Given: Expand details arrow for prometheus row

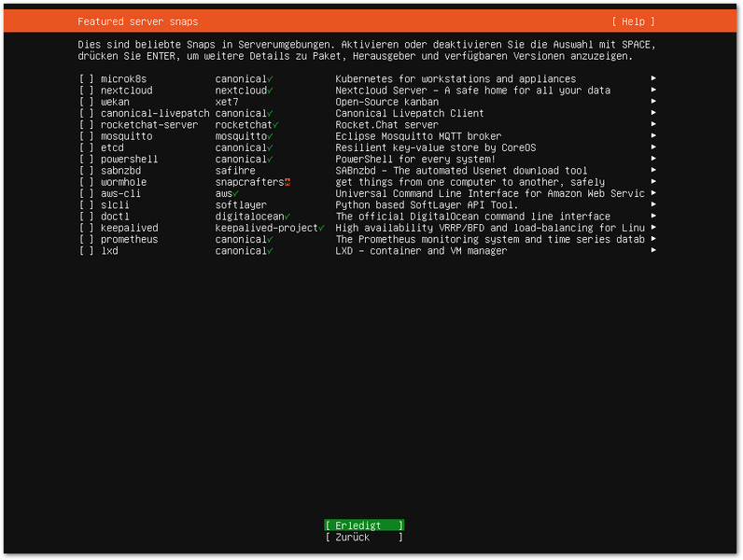Looking at the screenshot, I should 653,239.
